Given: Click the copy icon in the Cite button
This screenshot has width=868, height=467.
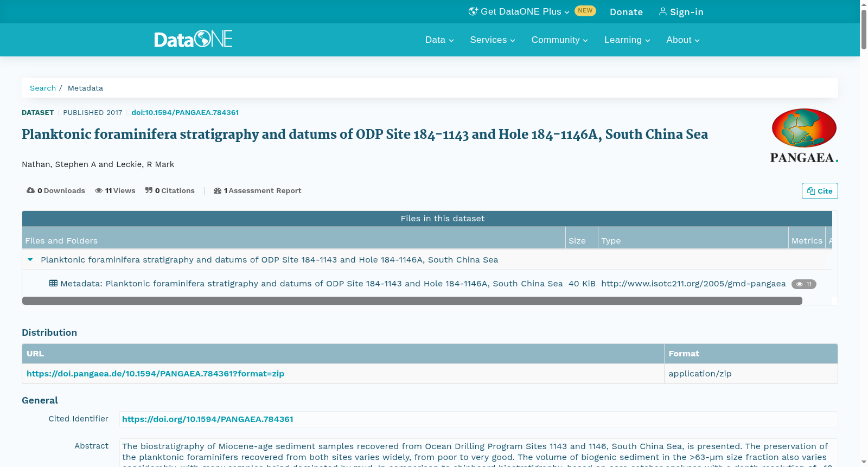Looking at the screenshot, I should coord(811,191).
